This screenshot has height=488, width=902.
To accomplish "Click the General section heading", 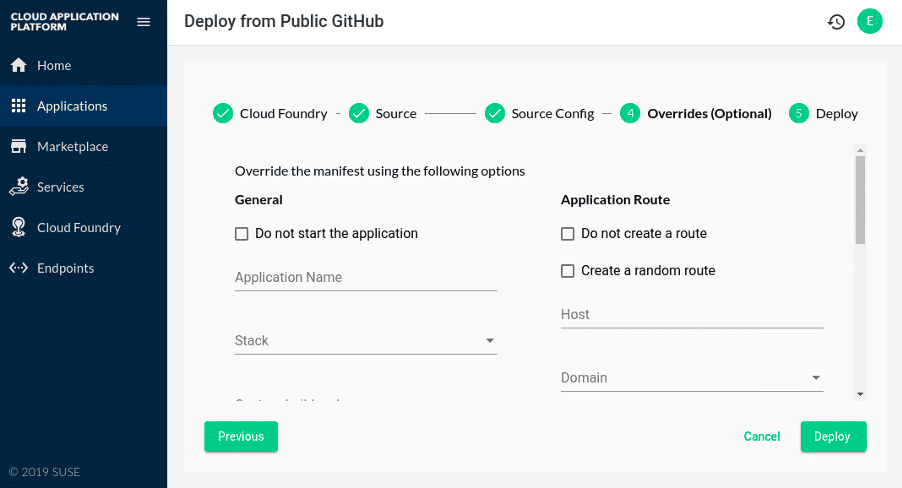I will point(258,200).
